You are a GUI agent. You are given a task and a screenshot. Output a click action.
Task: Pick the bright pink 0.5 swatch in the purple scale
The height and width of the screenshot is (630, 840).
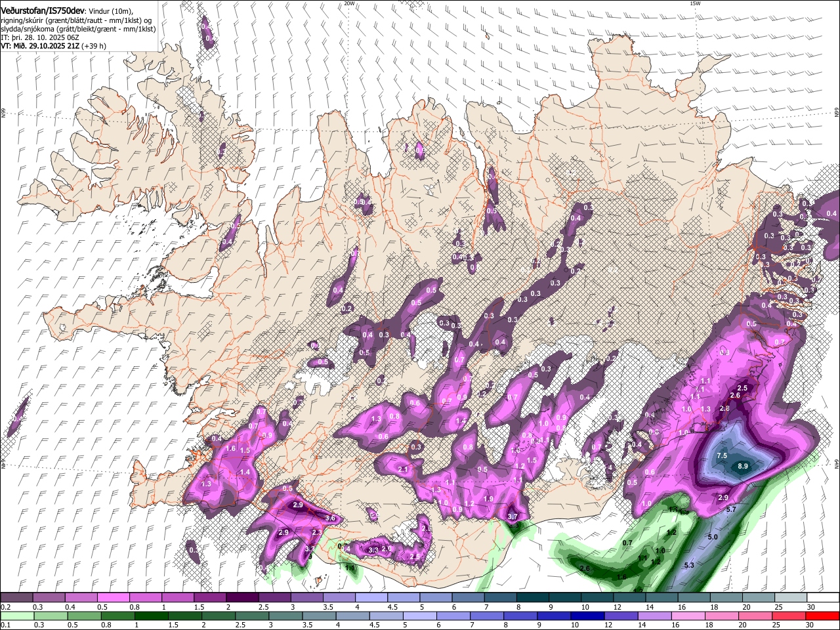[113, 597]
